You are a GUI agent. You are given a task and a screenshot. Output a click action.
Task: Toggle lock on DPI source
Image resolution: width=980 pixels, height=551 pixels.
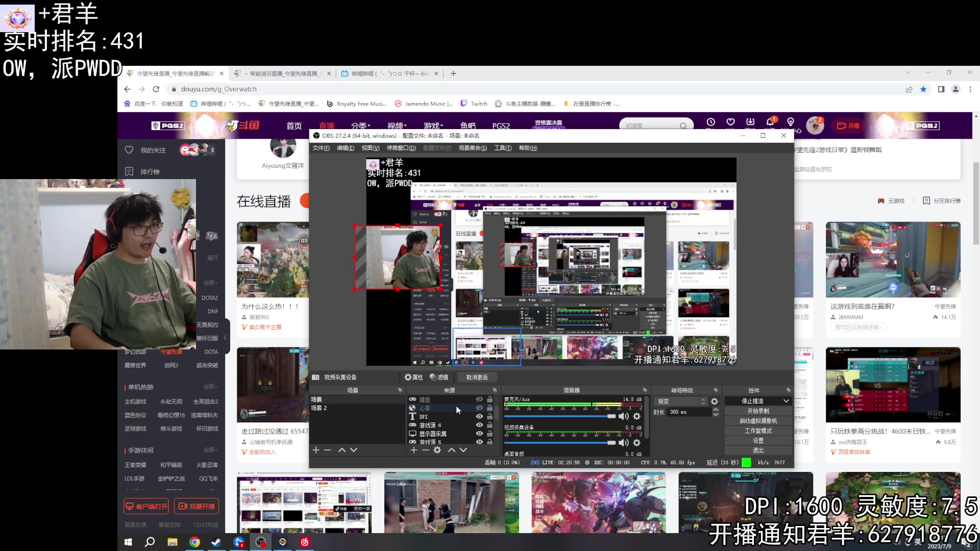[x=489, y=416]
